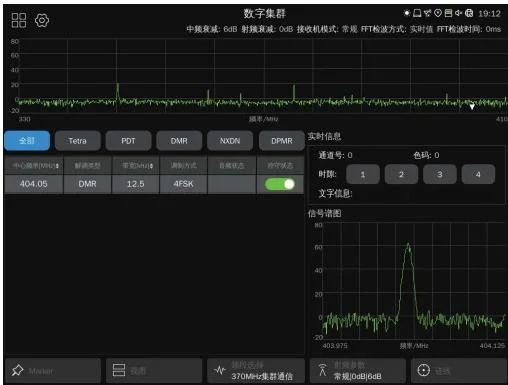Open the settings gear icon

pos(42,20)
